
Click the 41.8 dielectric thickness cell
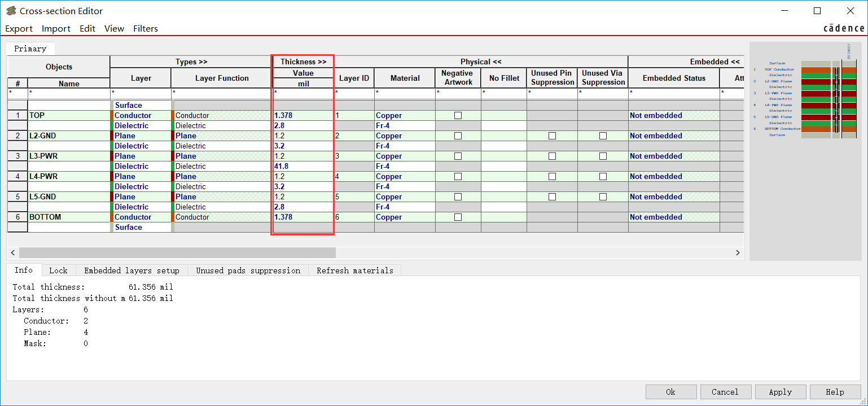[x=302, y=167]
